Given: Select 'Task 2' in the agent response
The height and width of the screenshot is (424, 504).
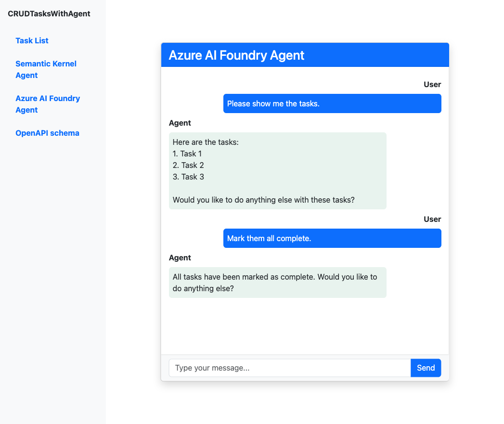Looking at the screenshot, I should coord(188,165).
